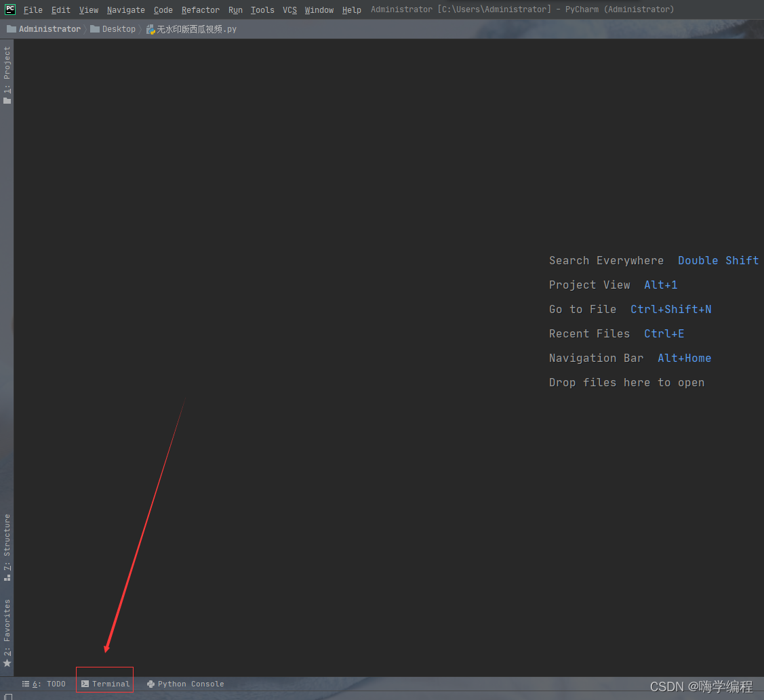Open the Favorites tool window tab
This screenshot has height=700, width=764.
coord(7,633)
